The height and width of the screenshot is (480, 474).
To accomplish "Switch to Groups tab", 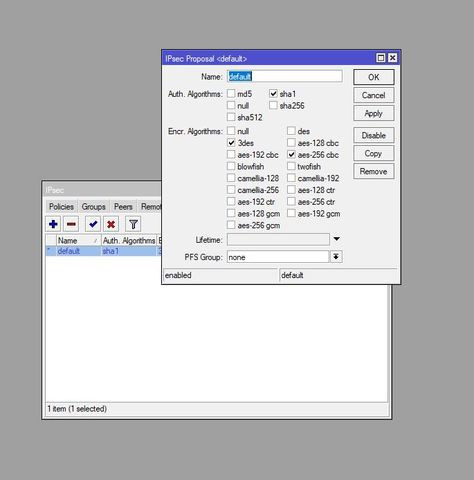I will (93, 207).
